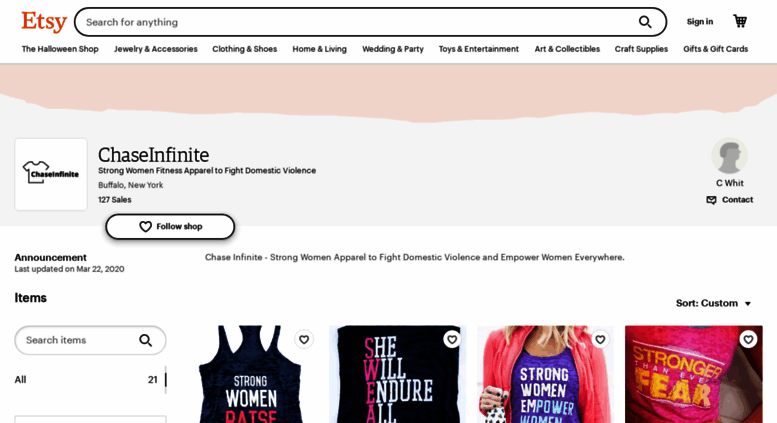Open the shopping cart

click(x=740, y=21)
